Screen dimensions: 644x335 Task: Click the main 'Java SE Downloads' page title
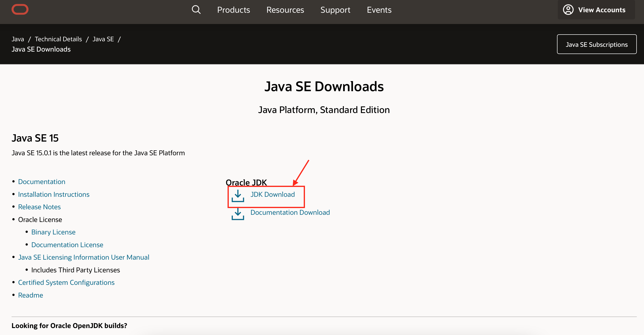(x=324, y=86)
